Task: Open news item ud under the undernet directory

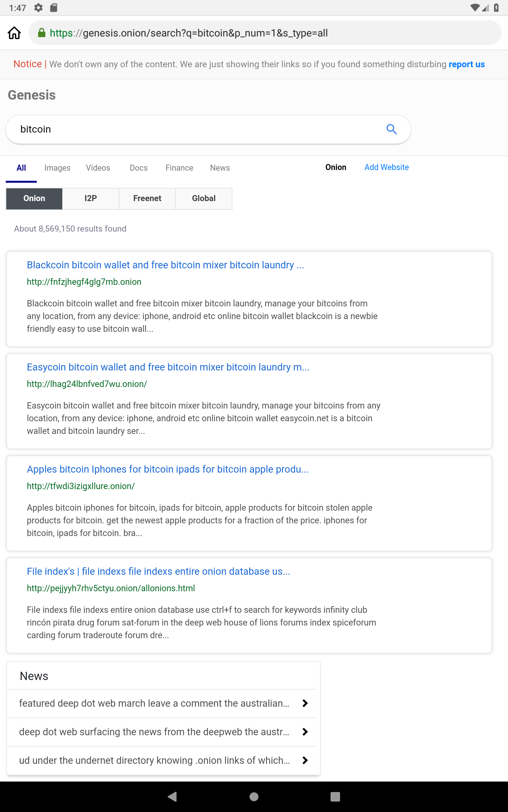Action: (x=155, y=760)
